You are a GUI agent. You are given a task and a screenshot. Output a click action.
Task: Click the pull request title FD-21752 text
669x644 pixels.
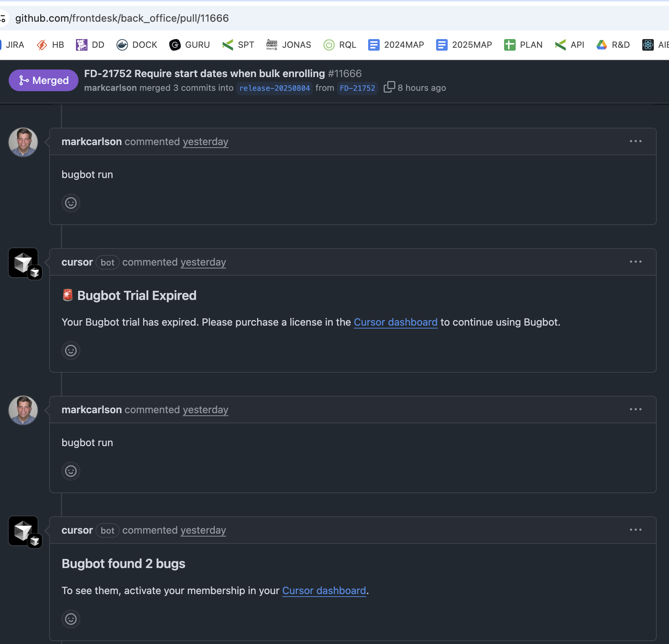[205, 73]
